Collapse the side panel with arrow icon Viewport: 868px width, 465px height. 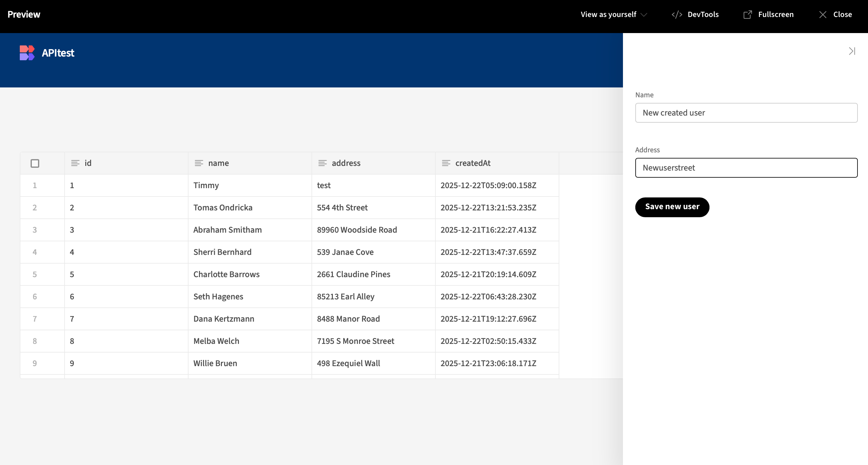[x=852, y=51]
